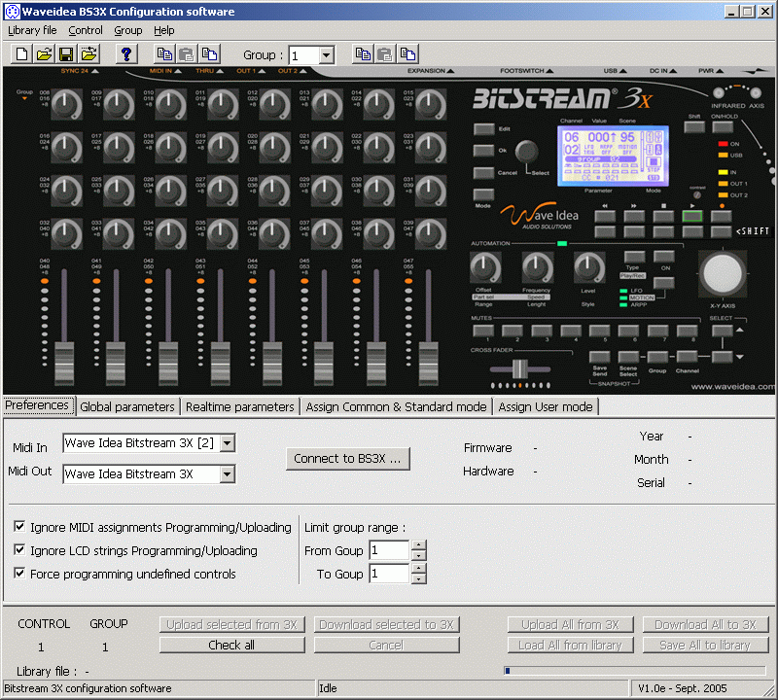Click the rotary knob labeled 032
The width and height of the screenshot is (778, 700).
[66, 233]
